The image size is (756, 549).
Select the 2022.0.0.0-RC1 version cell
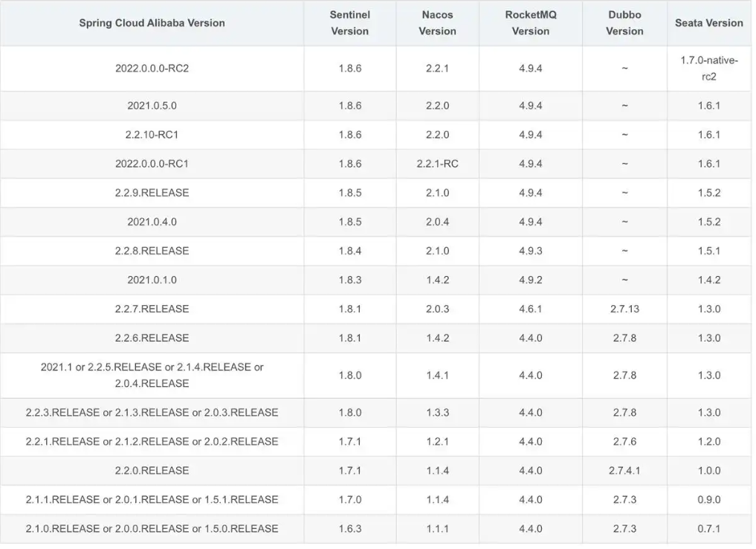click(x=152, y=164)
